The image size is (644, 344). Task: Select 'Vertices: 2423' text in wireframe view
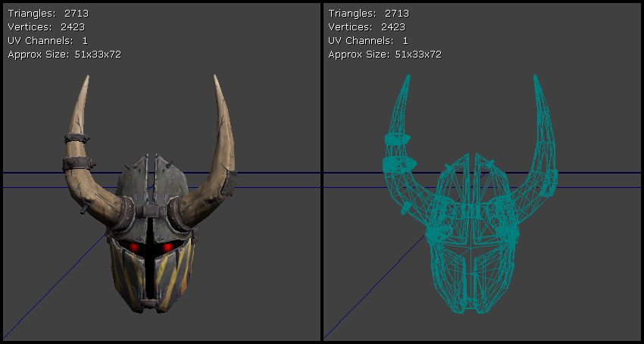click(x=367, y=27)
